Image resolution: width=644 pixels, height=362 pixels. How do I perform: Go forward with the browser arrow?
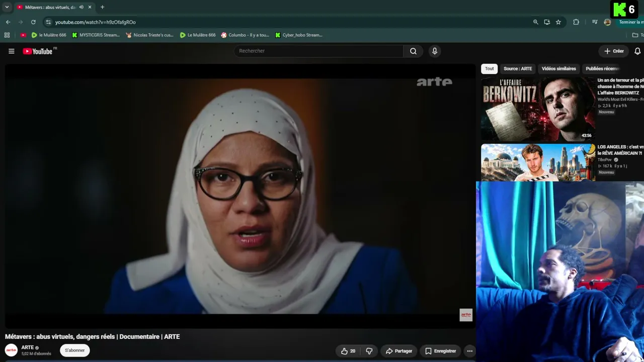tap(21, 22)
